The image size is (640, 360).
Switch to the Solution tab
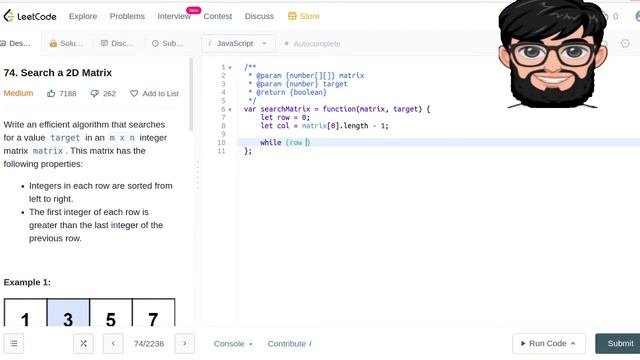tap(66, 43)
